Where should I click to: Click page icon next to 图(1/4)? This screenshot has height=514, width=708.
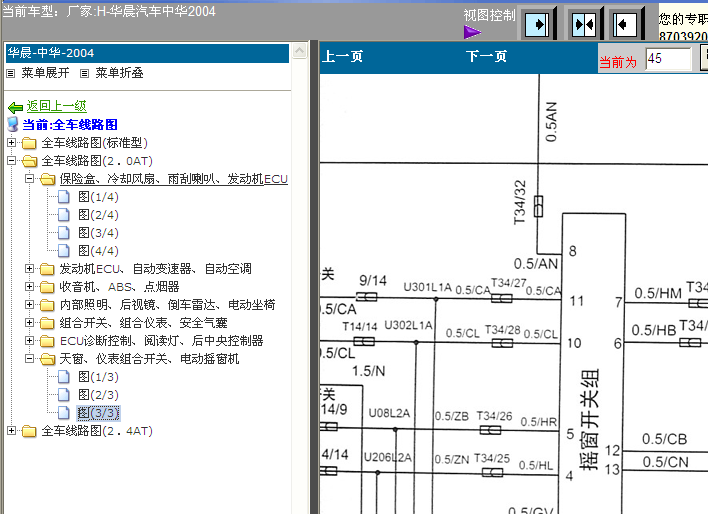(x=64, y=197)
